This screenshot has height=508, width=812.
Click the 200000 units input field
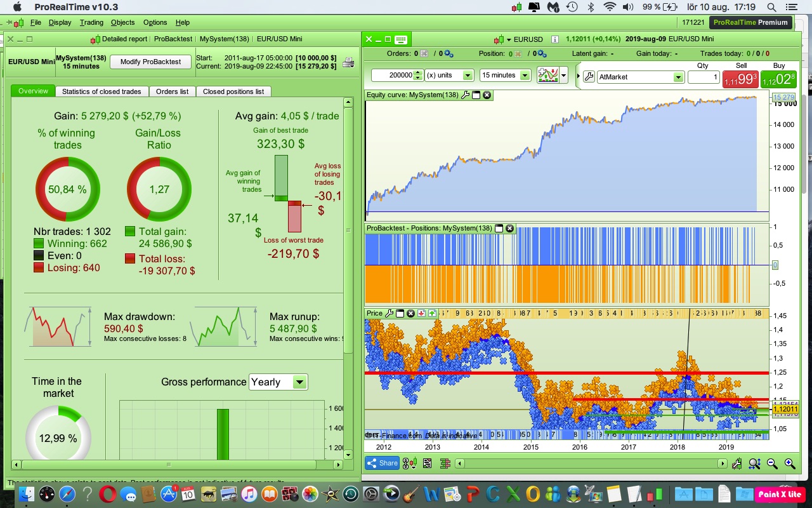coord(392,75)
